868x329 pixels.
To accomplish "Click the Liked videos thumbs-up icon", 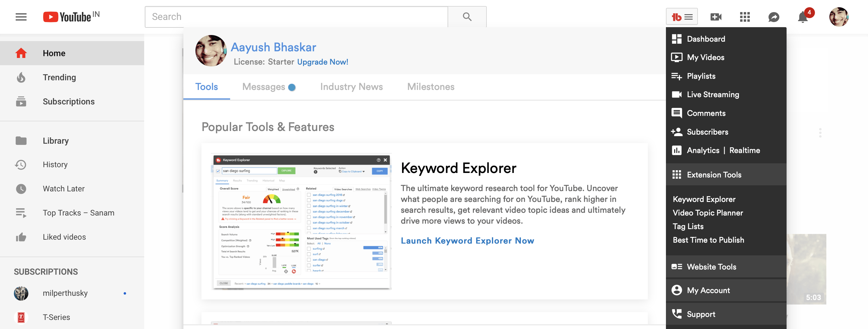I will coord(21,237).
